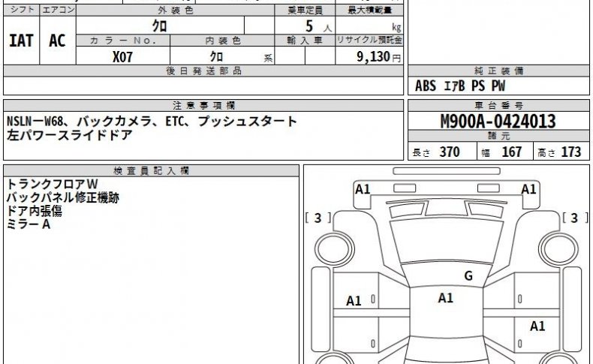Screen dimensions: 593x364
Task: Click the エアコン column header
Action: click(x=58, y=10)
